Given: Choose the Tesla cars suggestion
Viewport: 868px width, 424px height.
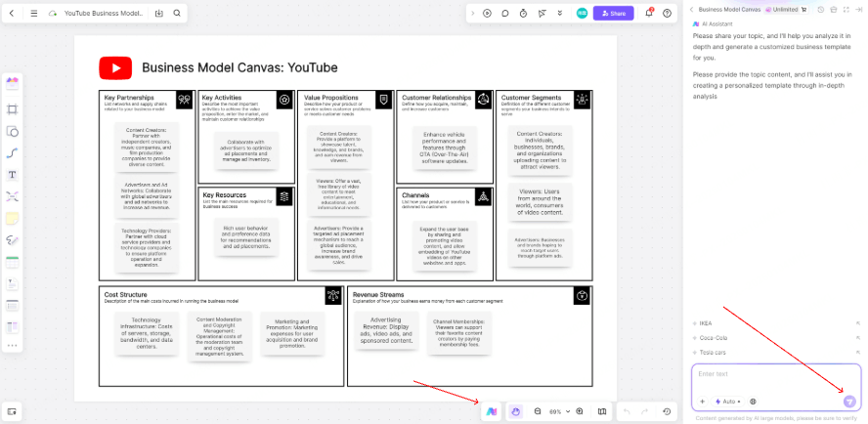Looking at the screenshot, I should pos(776,352).
